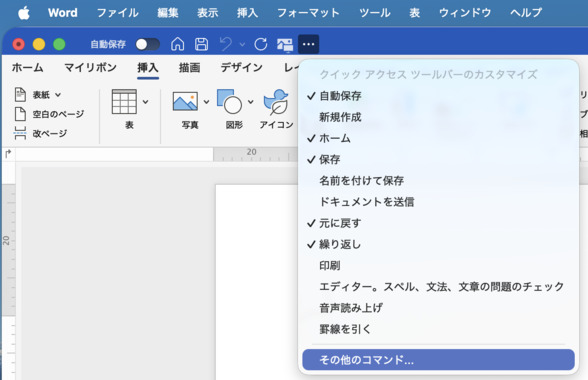The height and width of the screenshot is (380, 588).
Task: Click the 表紙 cover page icon
Action: tap(20, 95)
